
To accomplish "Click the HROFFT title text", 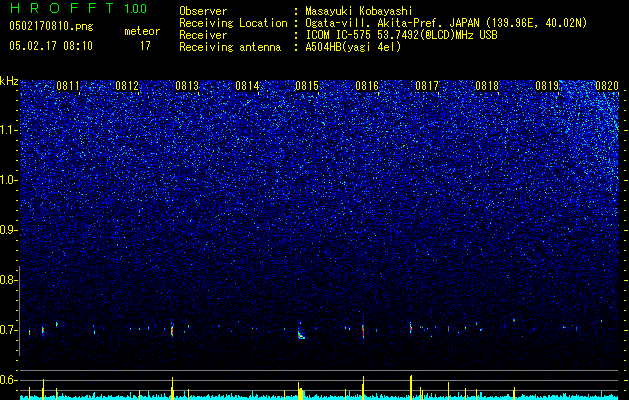I will pos(63,8).
